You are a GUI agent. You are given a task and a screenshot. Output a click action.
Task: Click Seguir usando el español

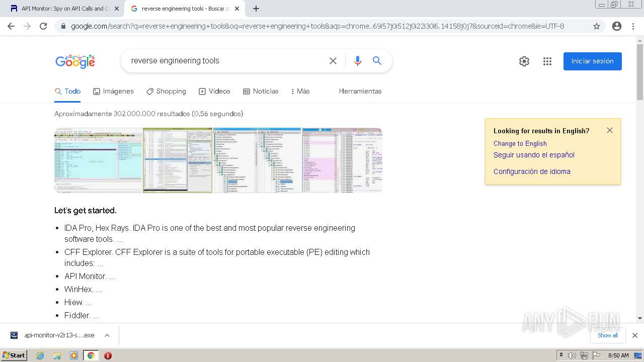click(x=534, y=155)
